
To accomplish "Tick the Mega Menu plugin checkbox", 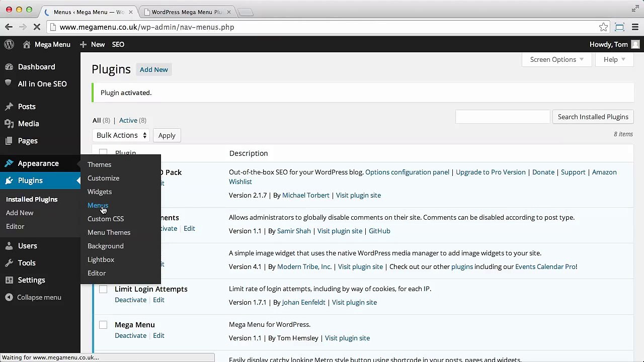I will 103,325.
